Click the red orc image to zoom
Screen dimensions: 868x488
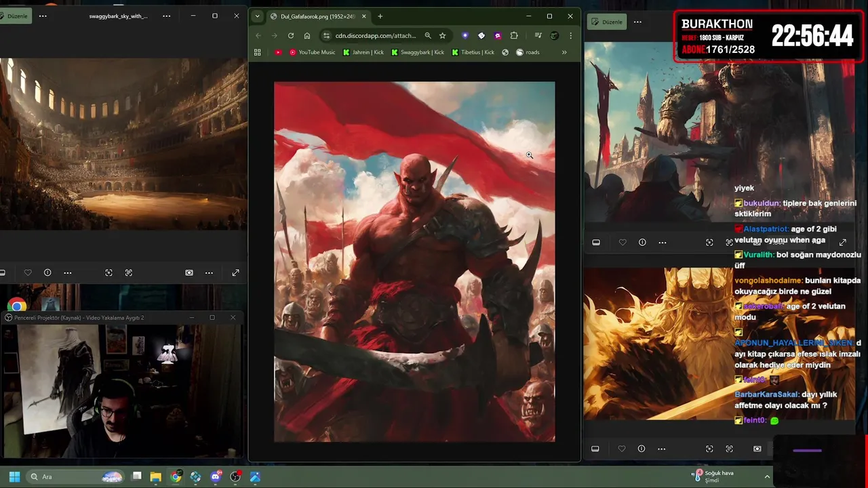pyautogui.click(x=414, y=262)
